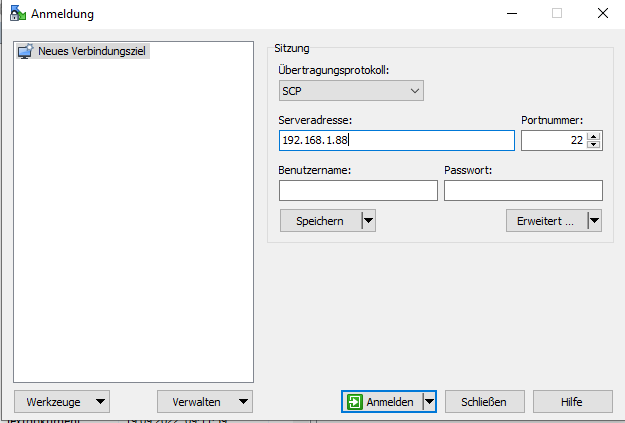Click the WinSCP icon in the title bar

[15, 14]
